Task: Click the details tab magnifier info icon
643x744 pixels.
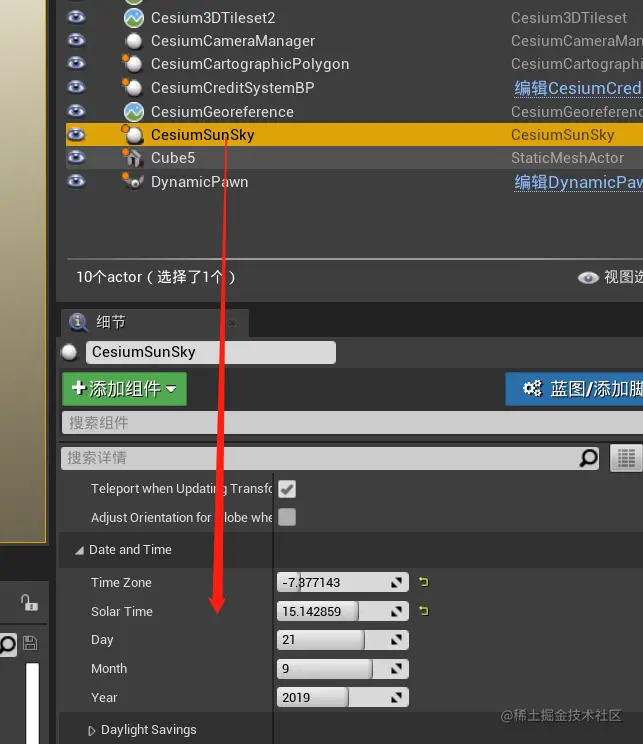Action: pyautogui.click(x=78, y=322)
